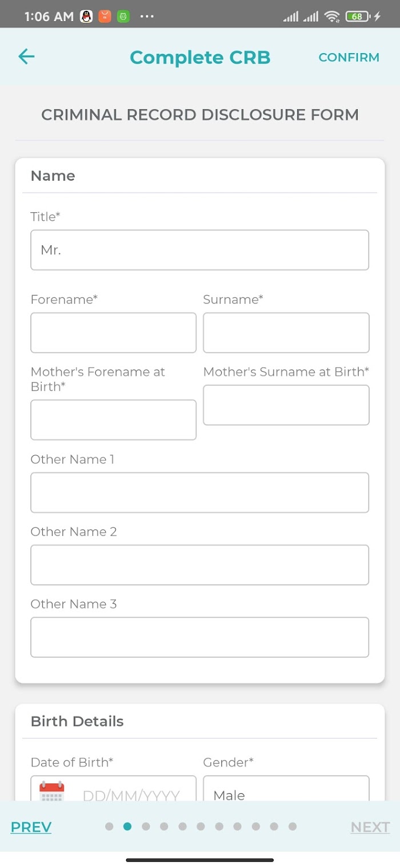The image size is (400, 868).
Task: Tap the NEXT page link
Action: coord(370,827)
